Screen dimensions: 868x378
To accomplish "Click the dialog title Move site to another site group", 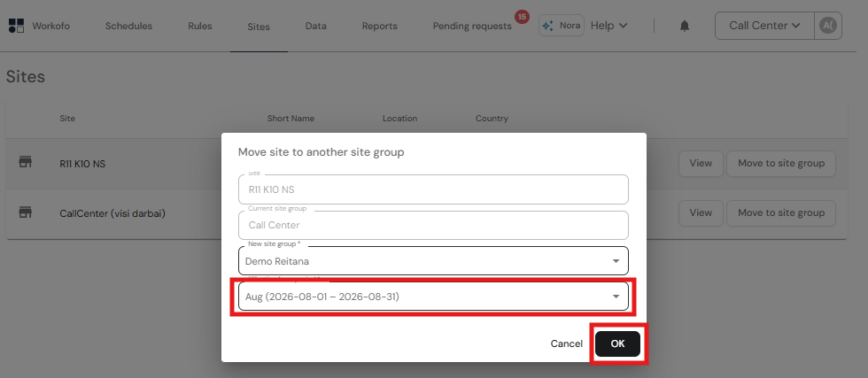I will pos(321,151).
